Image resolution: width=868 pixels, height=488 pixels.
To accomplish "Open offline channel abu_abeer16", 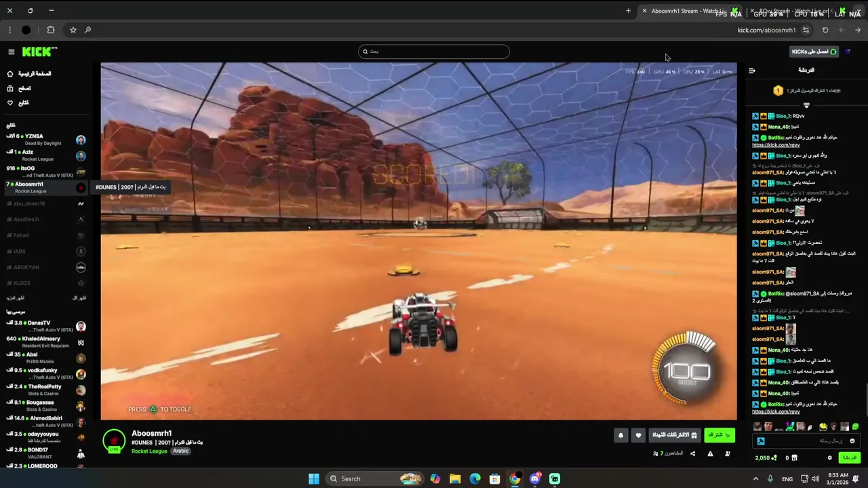I will click(45, 203).
